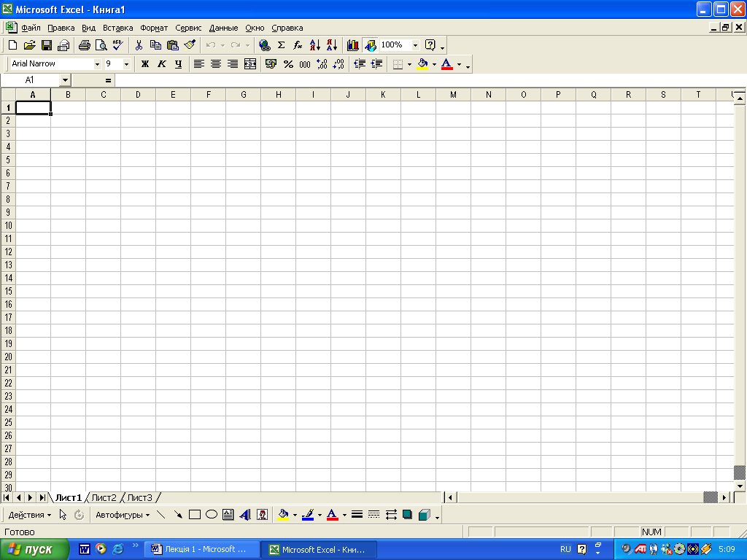Insert hyperlink using globe icon
The width and height of the screenshot is (747, 560).
[264, 45]
